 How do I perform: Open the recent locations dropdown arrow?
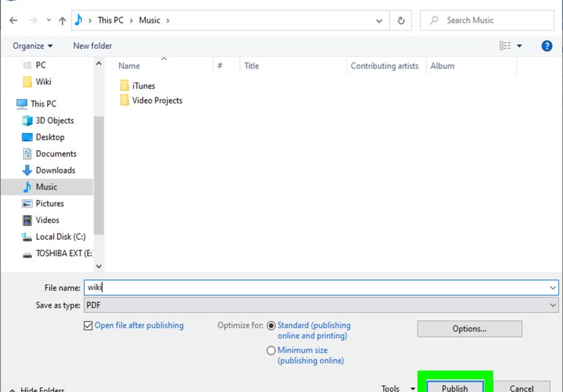click(x=49, y=20)
